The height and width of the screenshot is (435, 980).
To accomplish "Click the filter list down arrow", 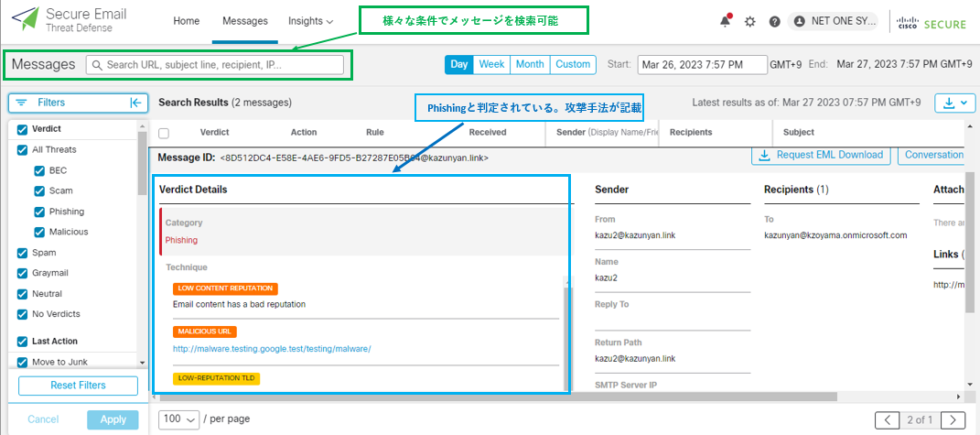I will coord(142,363).
